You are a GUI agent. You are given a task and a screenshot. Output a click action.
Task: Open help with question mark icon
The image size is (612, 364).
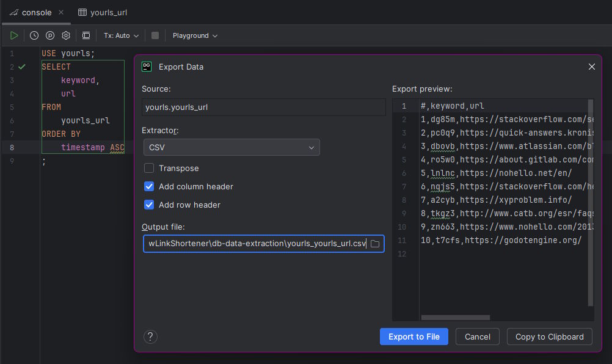(150, 337)
